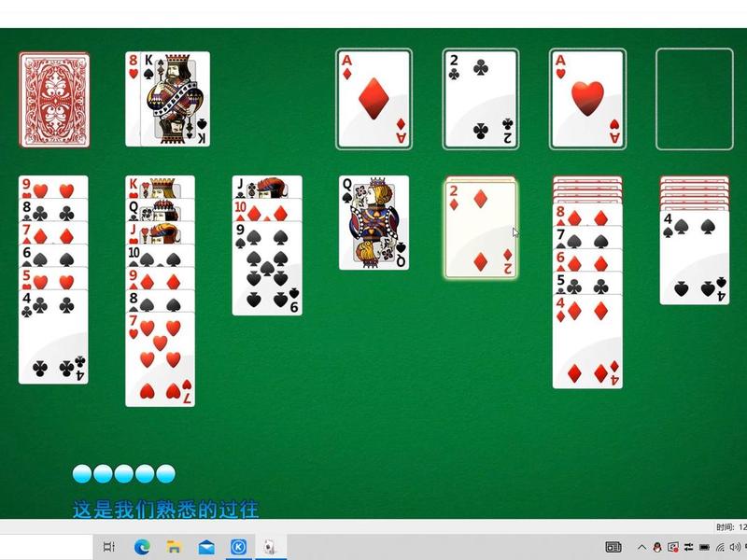This screenshot has height=560, width=747.
Task: Click the empty fourth foundation slot
Action: pyautogui.click(x=694, y=99)
